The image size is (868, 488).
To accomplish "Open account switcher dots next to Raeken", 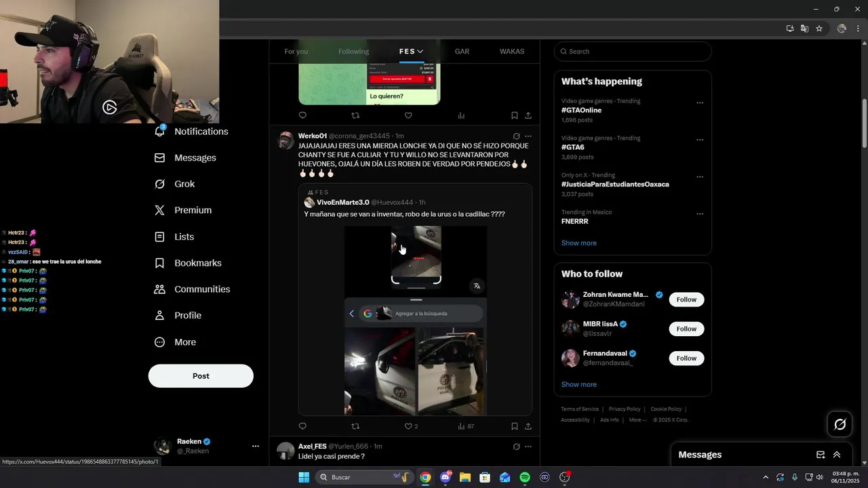I will pyautogui.click(x=256, y=446).
